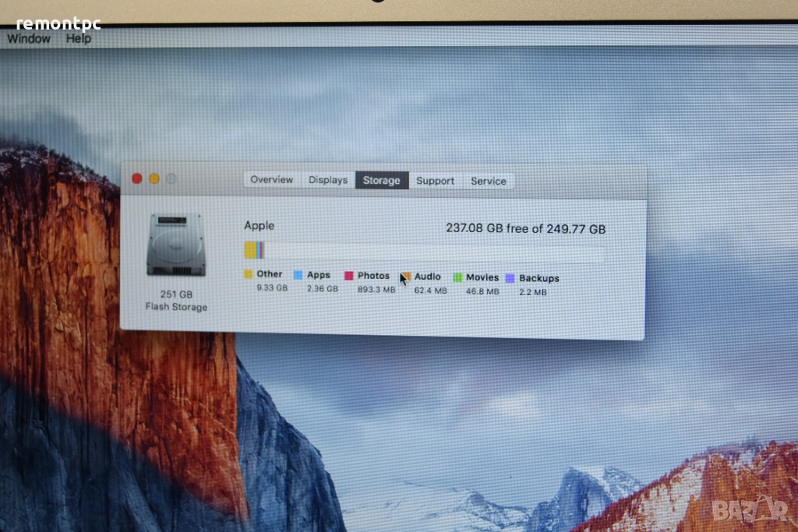Screen dimensions: 798x532
Task: Open the Window menu in menu bar
Action: (29, 39)
